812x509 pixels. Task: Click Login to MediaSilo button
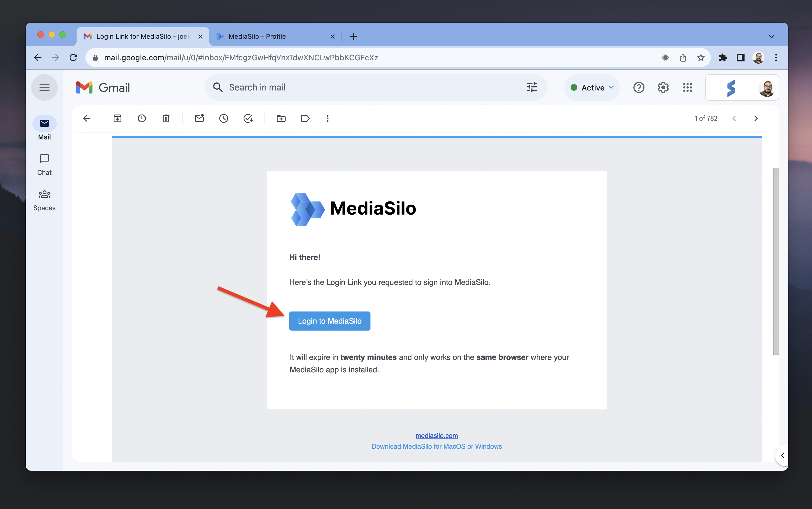[330, 321]
